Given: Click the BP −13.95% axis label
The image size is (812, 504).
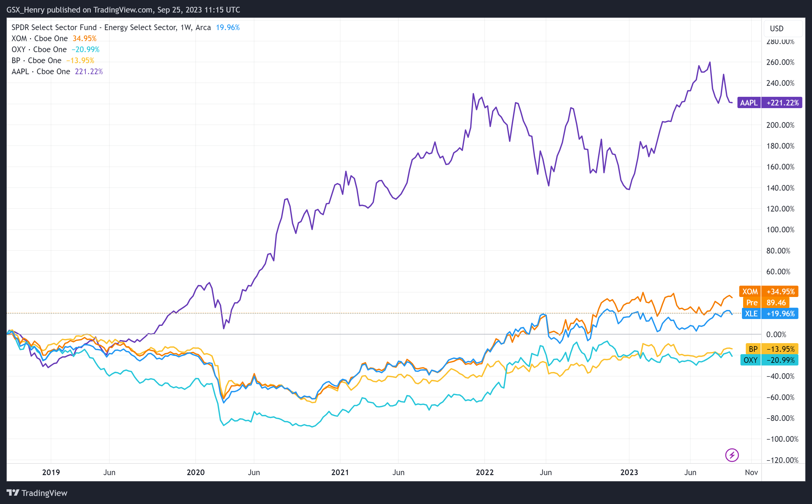Looking at the screenshot, I should [772, 349].
